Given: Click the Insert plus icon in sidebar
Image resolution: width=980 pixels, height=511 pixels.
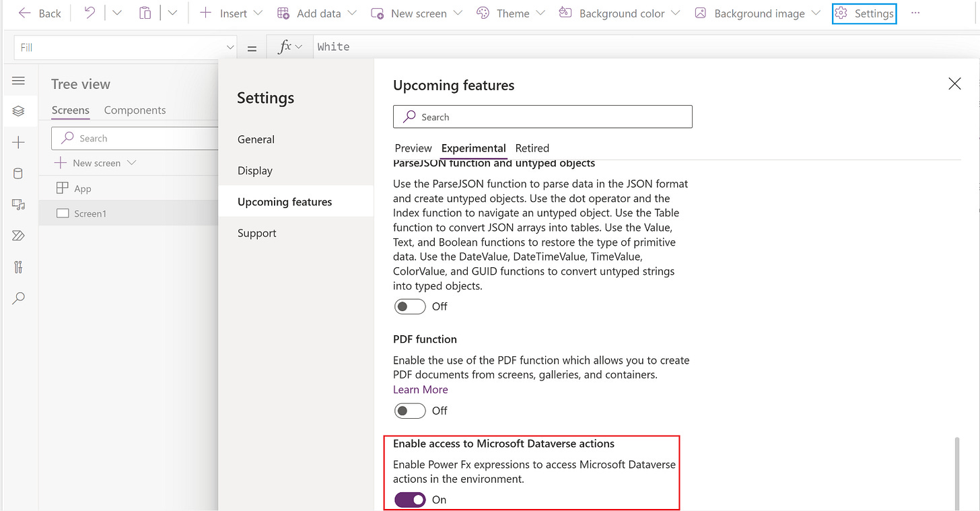Looking at the screenshot, I should point(19,143).
